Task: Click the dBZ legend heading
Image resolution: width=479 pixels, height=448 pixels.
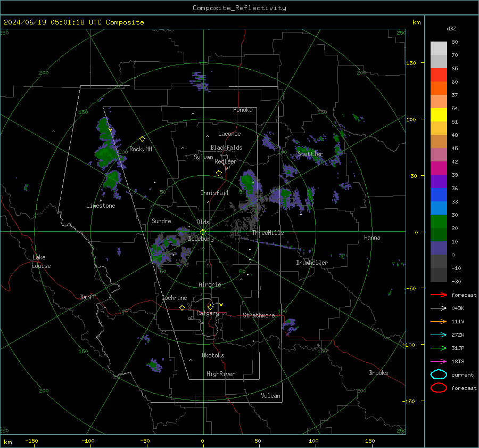Action: [x=451, y=28]
